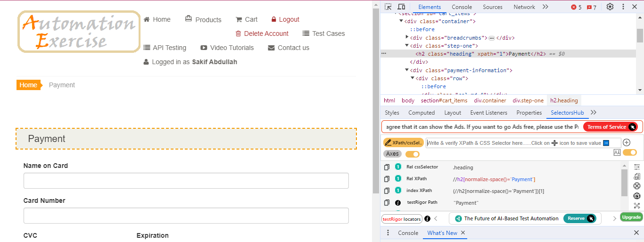Viewport: 644px width, 242px height.
Task: Click the Products nav link
Action: click(203, 19)
